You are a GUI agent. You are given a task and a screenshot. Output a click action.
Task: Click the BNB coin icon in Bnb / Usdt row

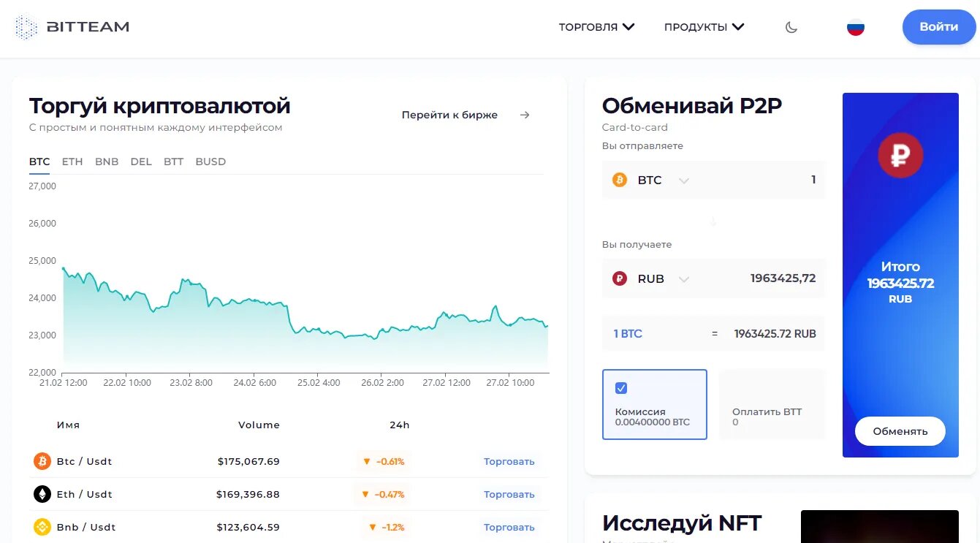[x=42, y=527]
